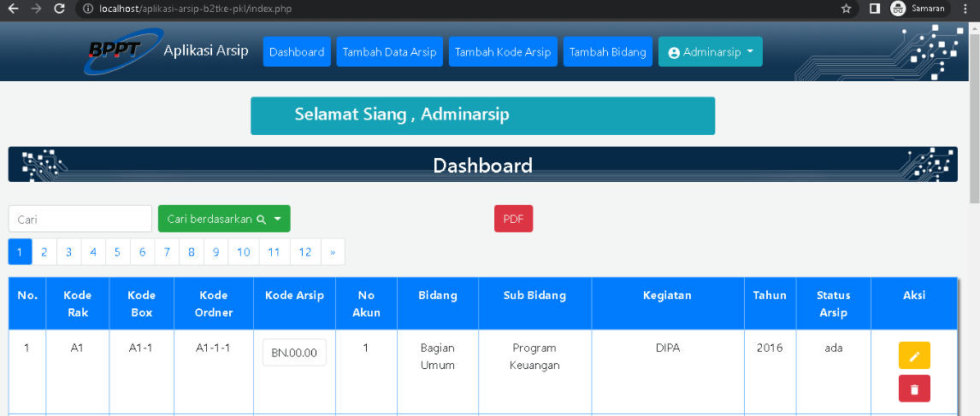Screen dimensions: 980x416
Task: Go to page 6
Action: coord(143,252)
